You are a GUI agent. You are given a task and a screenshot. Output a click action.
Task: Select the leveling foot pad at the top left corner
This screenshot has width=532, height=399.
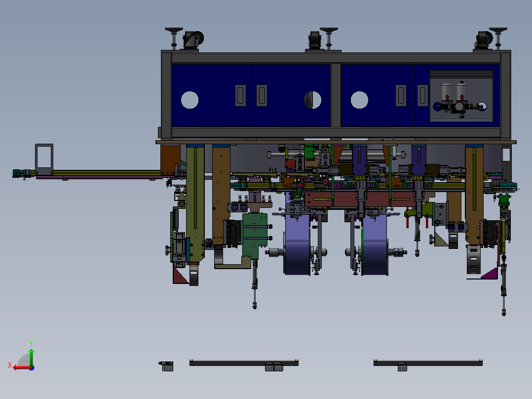click(174, 30)
